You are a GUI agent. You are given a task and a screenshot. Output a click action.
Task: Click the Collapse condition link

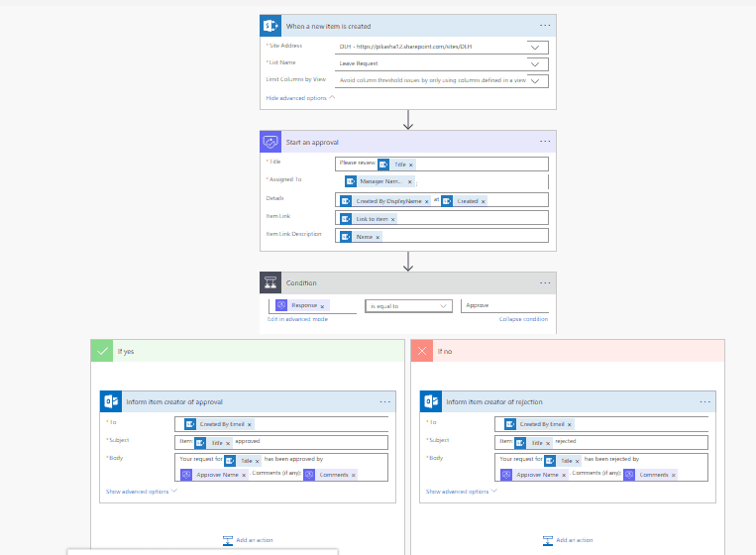coord(523,319)
